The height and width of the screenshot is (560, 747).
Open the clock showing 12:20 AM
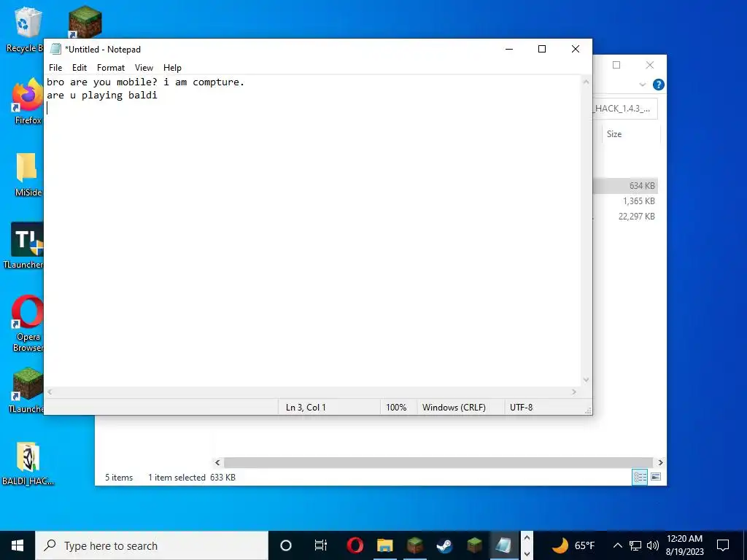point(684,545)
